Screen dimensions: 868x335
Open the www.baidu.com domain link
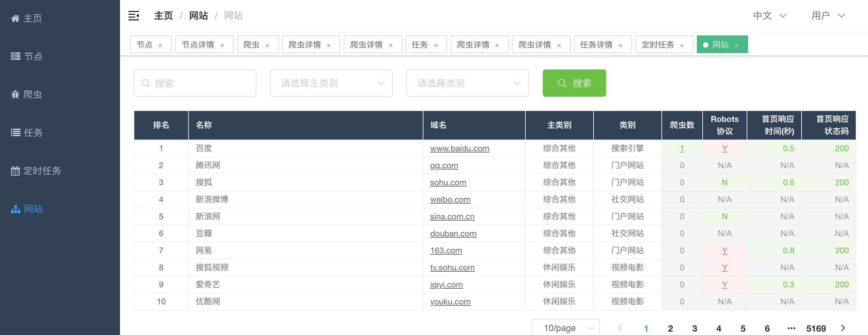click(x=460, y=148)
